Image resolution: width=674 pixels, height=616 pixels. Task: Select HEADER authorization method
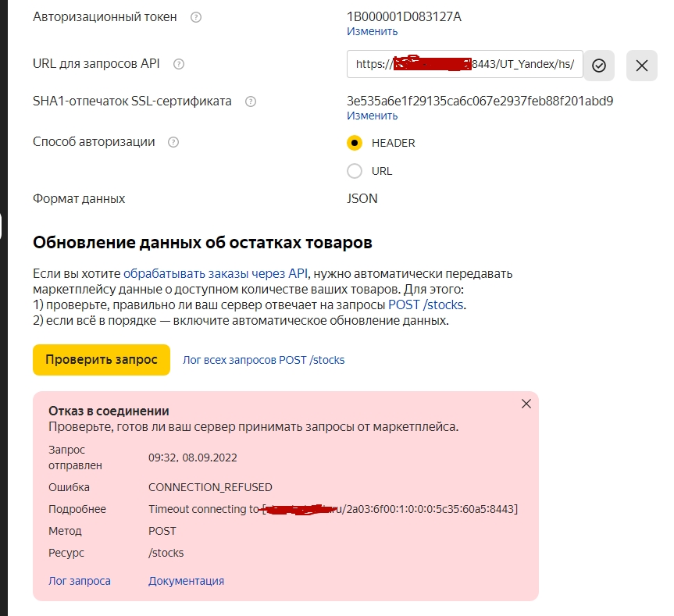tap(355, 143)
